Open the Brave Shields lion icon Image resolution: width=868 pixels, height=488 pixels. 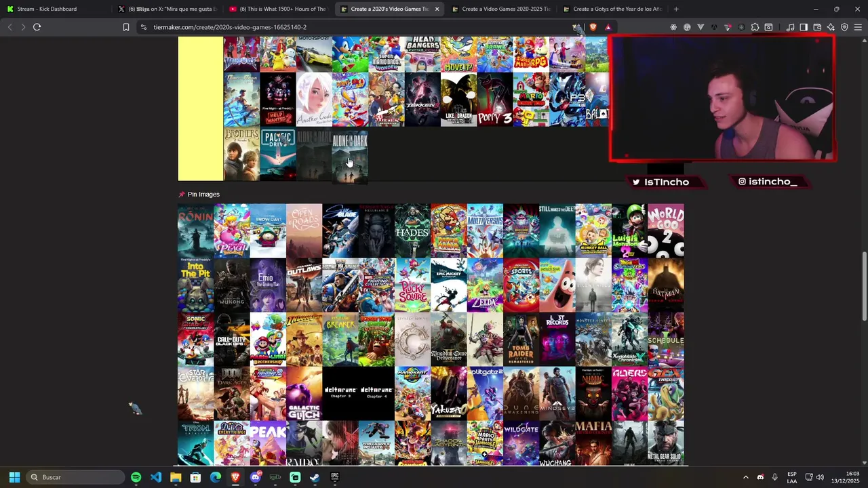[593, 27]
